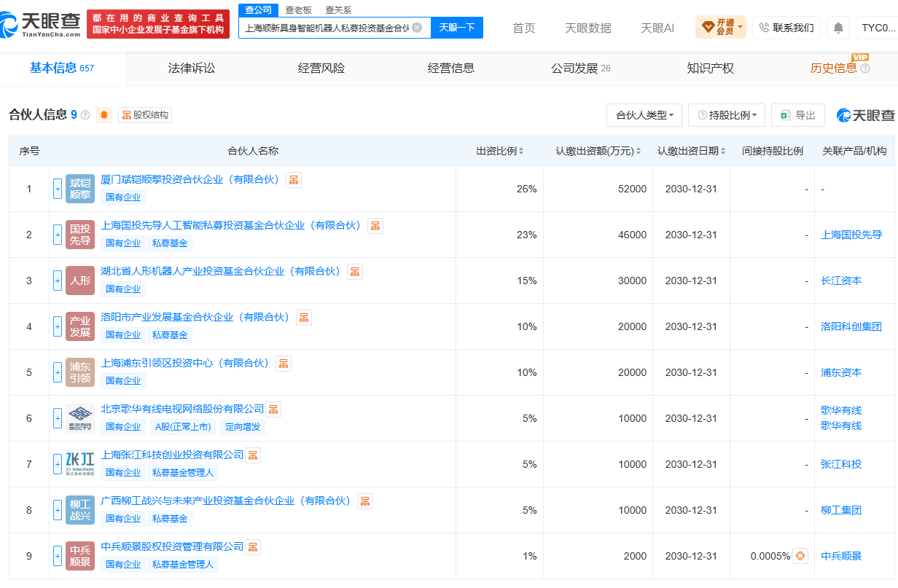Expand row 1 with the plus toggle

(58, 189)
